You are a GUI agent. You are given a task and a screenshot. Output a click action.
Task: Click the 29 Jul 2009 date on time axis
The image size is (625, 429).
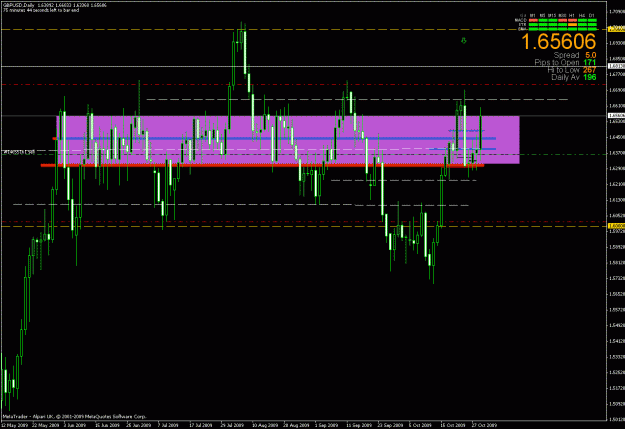tap(232, 425)
